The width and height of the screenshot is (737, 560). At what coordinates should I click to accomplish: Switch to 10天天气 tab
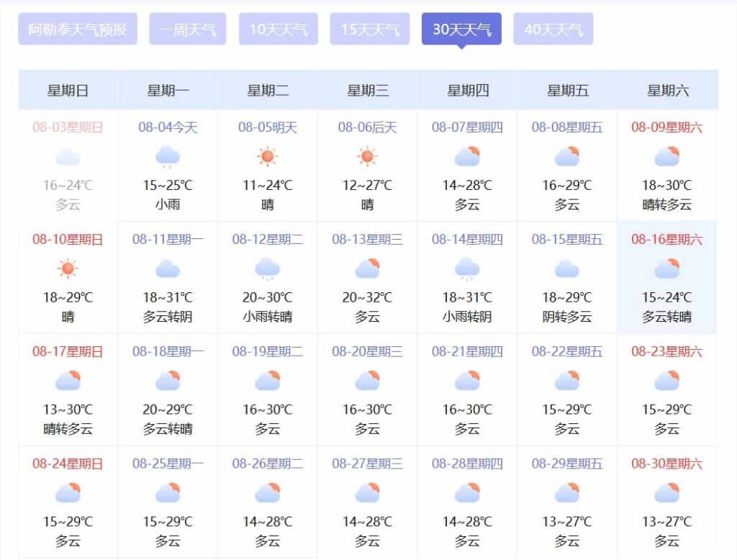coord(279,30)
